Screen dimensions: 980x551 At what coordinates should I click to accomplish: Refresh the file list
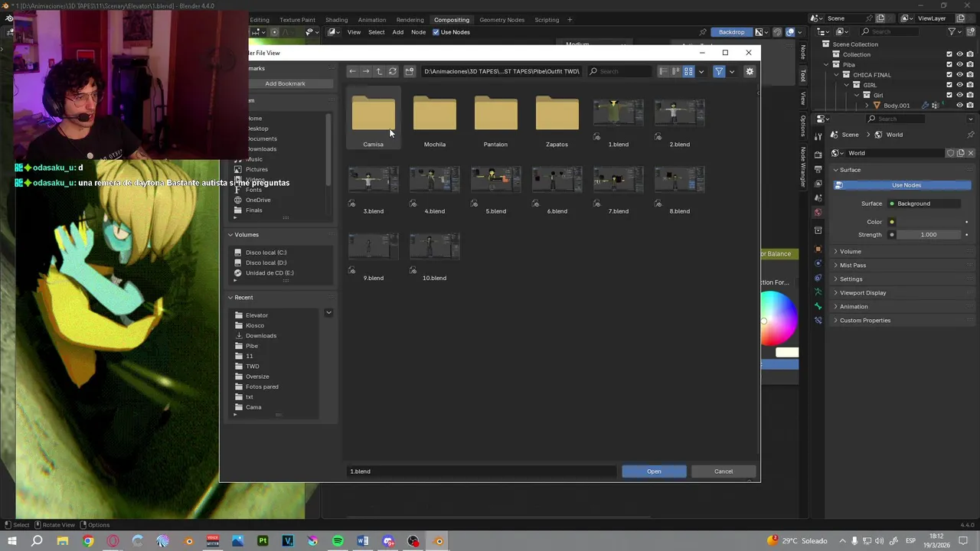coord(393,71)
